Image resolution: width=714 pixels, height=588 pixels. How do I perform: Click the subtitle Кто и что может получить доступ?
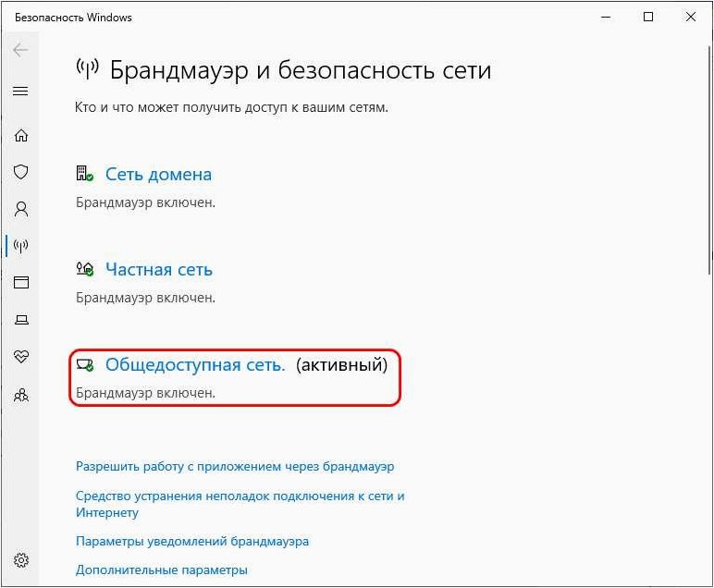[231, 107]
